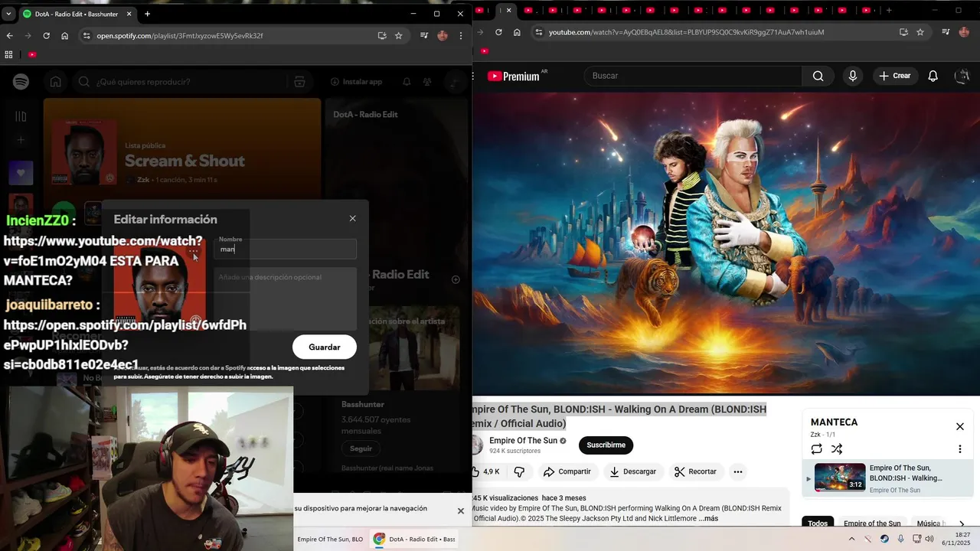Image resolution: width=980 pixels, height=551 pixels.
Task: Click the open.spotify.com address bar
Action: coord(230,35)
